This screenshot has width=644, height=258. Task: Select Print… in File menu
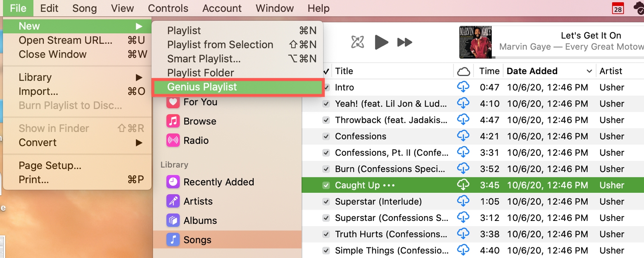point(77,180)
